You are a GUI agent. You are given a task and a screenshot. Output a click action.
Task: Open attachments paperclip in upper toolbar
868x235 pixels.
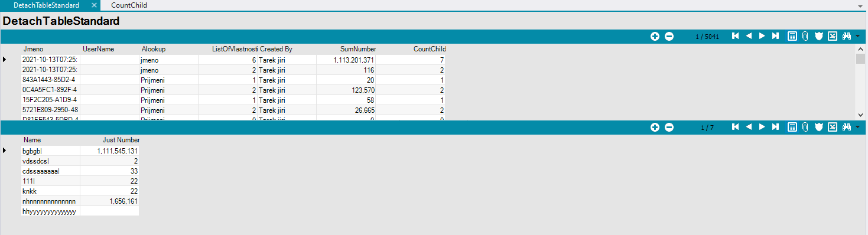805,36
